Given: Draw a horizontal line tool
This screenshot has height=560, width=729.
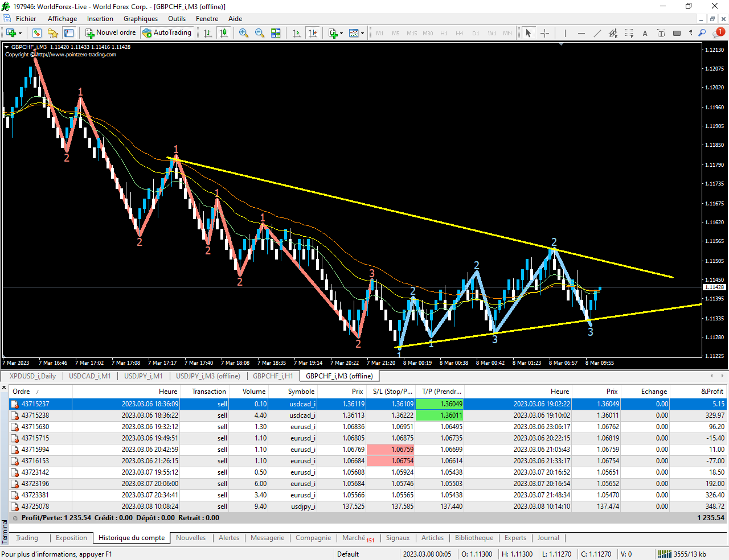Looking at the screenshot, I should pyautogui.click(x=581, y=33).
